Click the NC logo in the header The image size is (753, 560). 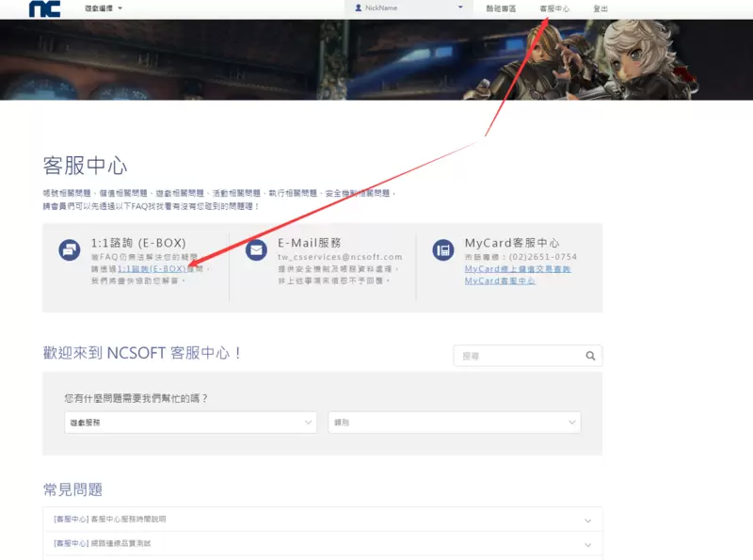point(44,8)
